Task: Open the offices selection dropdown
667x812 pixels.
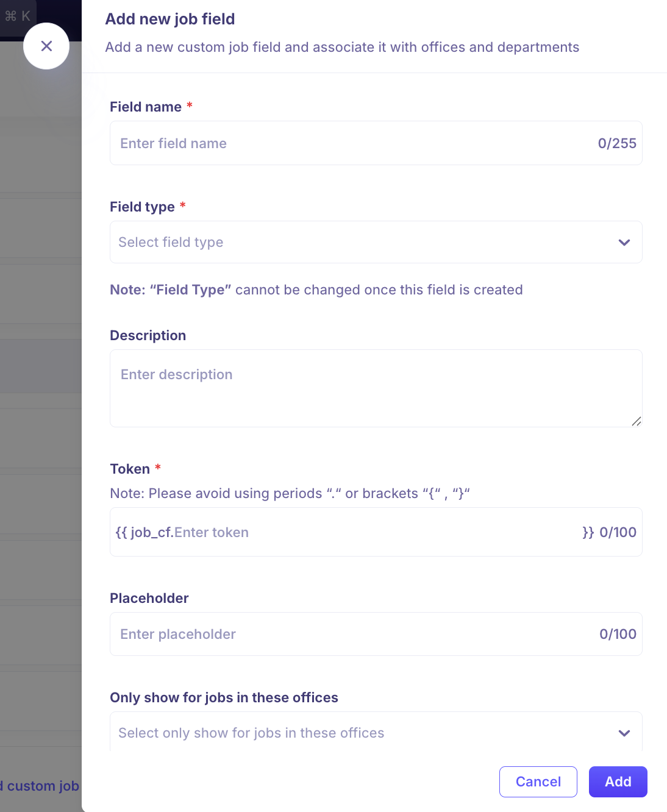Action: 376,732
